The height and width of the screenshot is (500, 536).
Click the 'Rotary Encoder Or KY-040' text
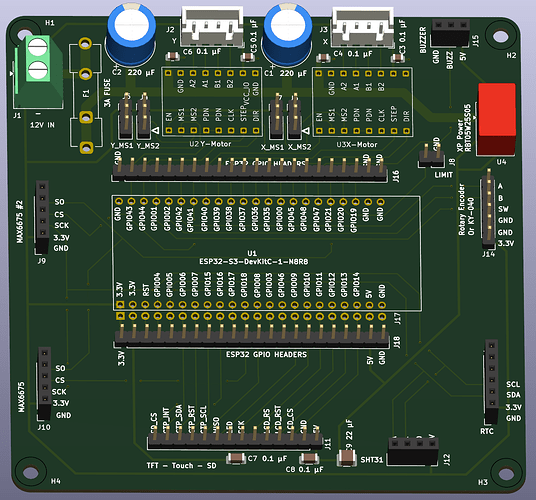[x=466, y=209]
